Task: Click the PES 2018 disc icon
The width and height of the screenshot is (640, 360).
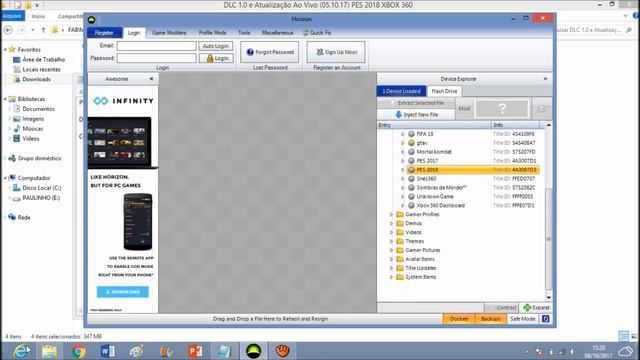Action: pyautogui.click(x=411, y=170)
